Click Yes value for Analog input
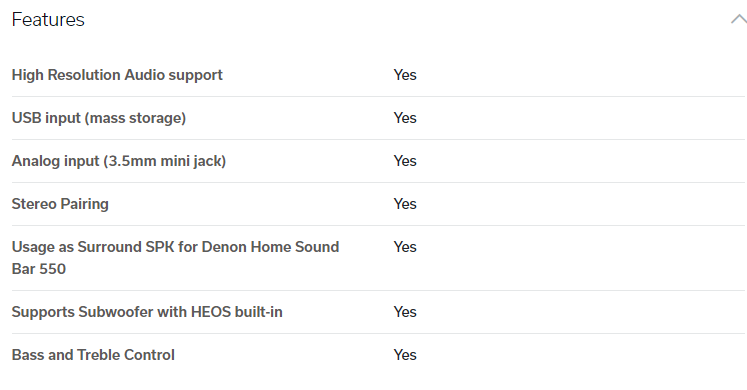Screen dimensions: 747x390 405,161
